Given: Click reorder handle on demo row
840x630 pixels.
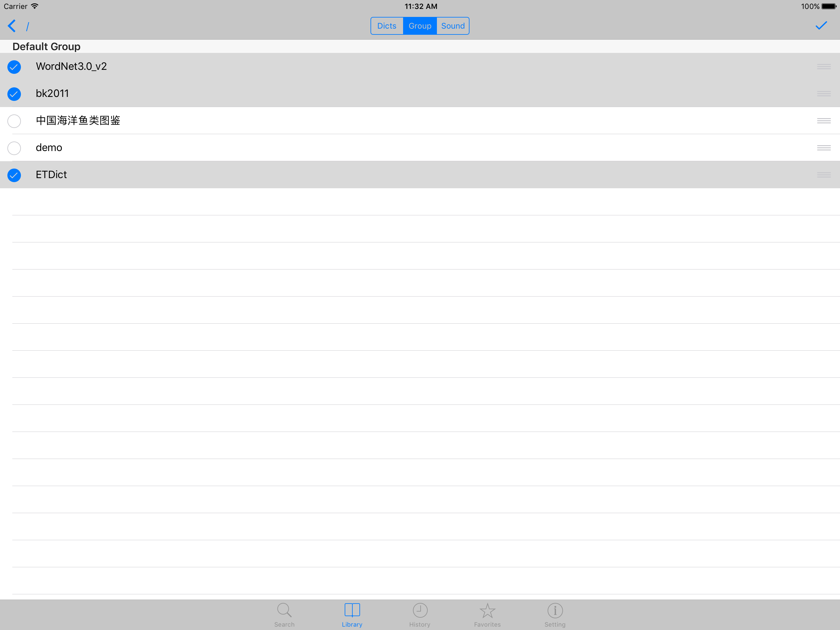Looking at the screenshot, I should (823, 148).
